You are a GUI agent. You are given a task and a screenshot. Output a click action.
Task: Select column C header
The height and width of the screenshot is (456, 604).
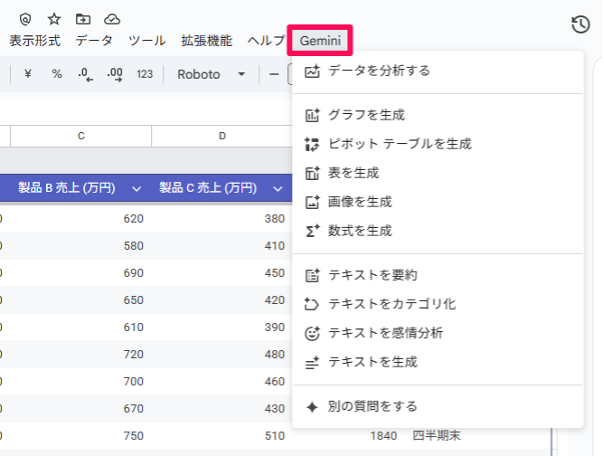[x=81, y=136]
